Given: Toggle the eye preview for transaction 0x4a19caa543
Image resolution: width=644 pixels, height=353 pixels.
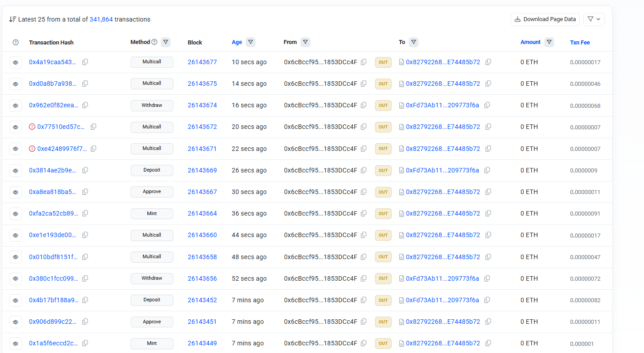Looking at the screenshot, I should (x=16, y=62).
